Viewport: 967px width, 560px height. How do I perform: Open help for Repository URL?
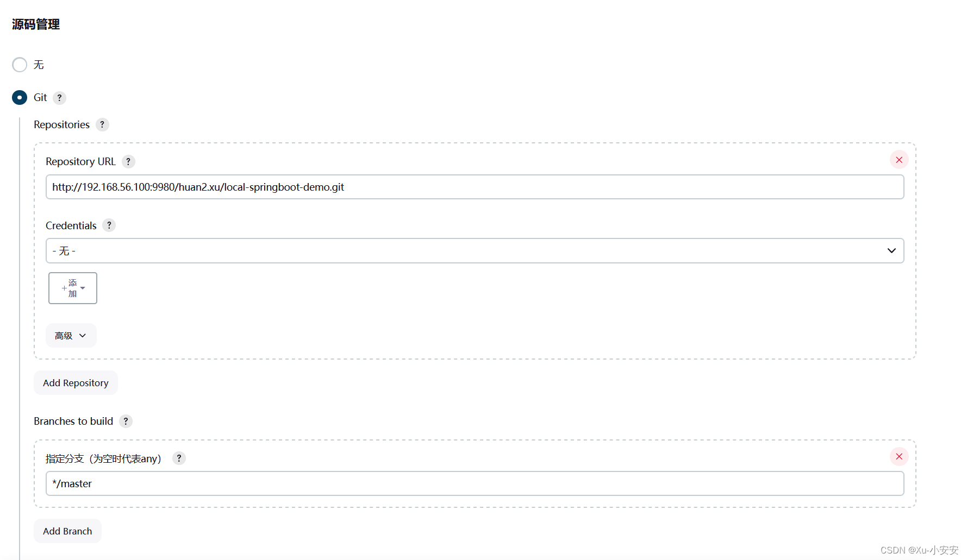(x=128, y=161)
